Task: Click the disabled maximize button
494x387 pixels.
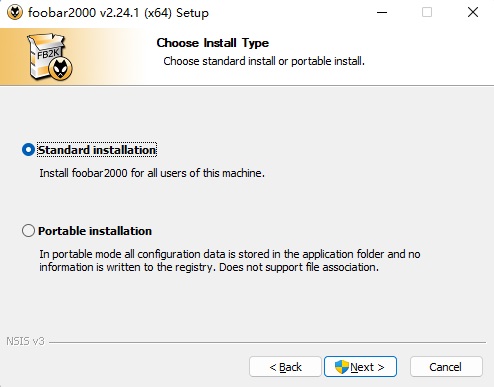Action: pos(427,12)
